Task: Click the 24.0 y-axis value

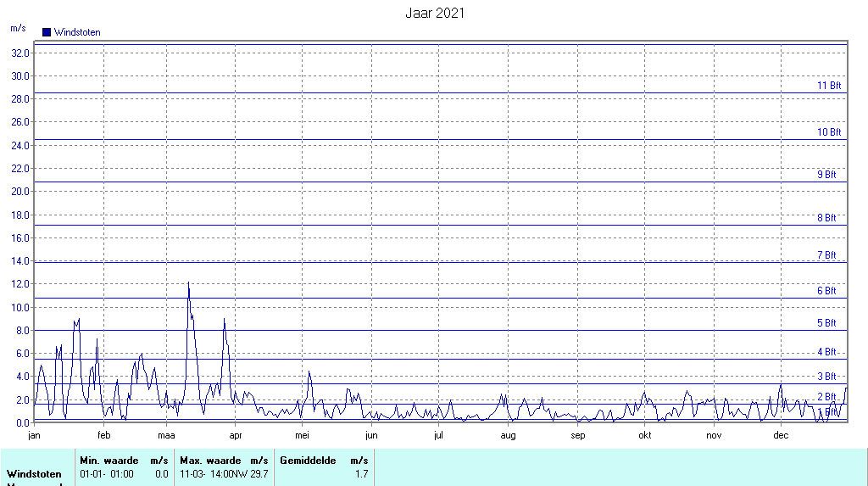Action: click(x=20, y=146)
